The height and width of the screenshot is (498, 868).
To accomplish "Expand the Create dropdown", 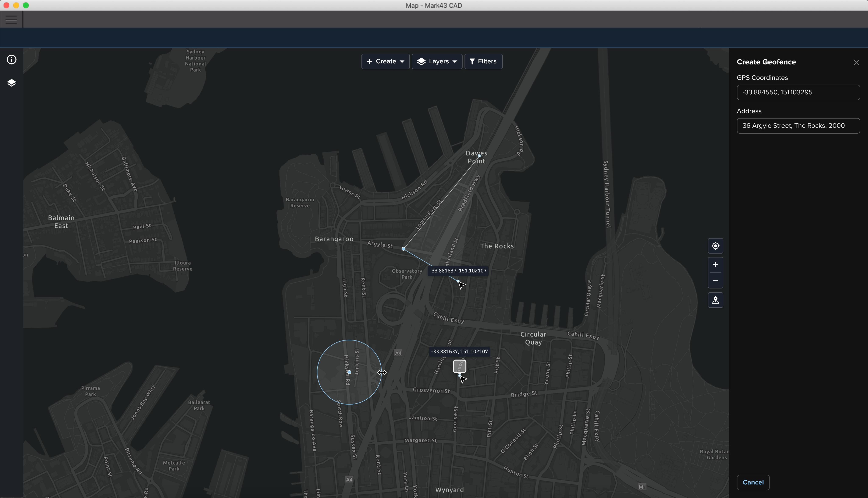I will [x=385, y=61].
